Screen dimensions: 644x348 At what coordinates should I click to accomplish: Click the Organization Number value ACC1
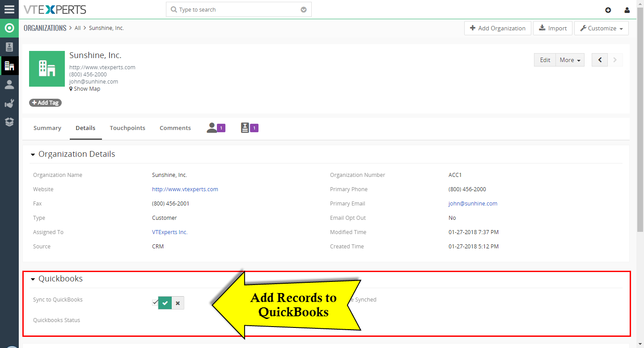coord(455,175)
